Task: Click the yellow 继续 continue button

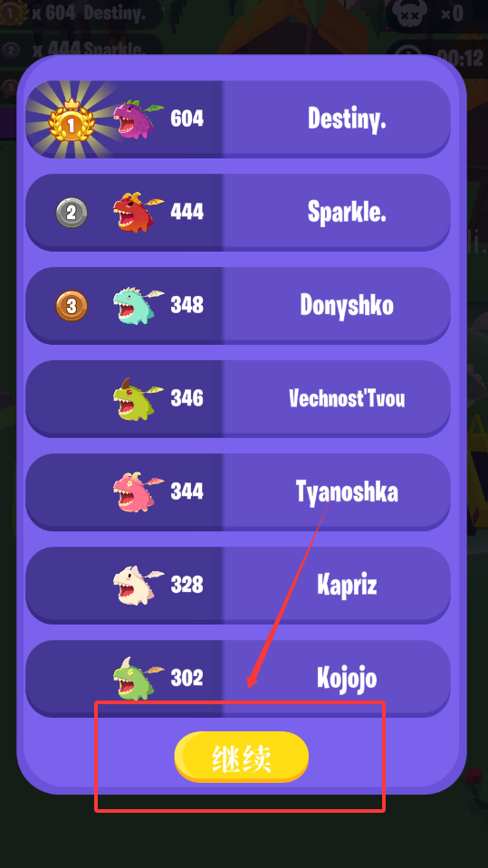Action: (x=241, y=757)
